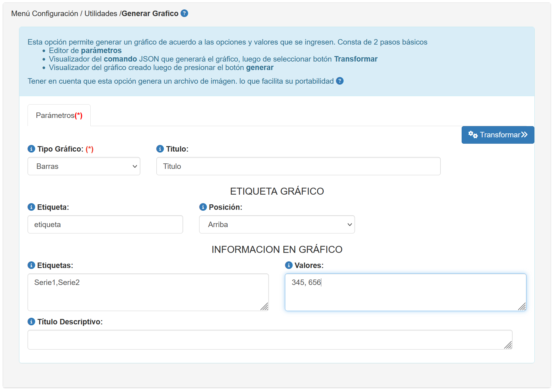Open the Tipo Gráfico dropdown showing Barras
Screen dimensions: 555x392
coord(84,166)
